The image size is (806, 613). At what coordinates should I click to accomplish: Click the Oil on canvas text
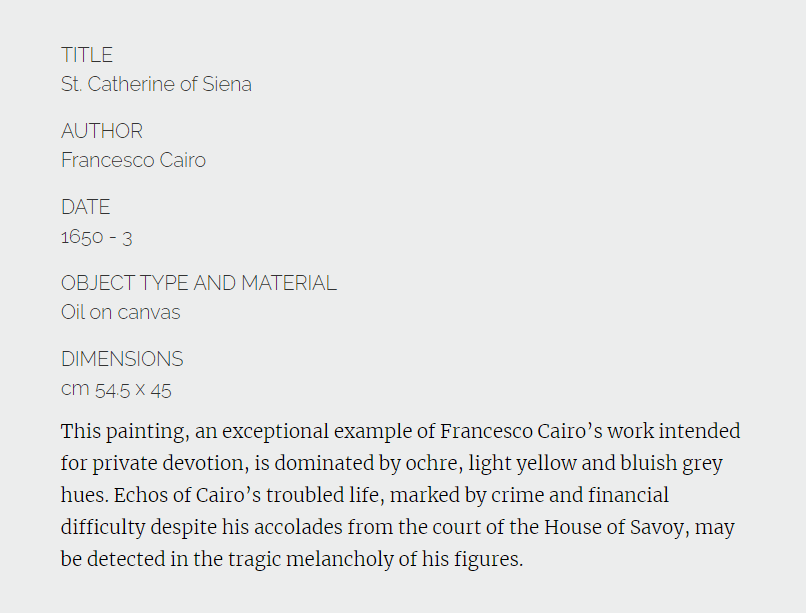click(121, 312)
